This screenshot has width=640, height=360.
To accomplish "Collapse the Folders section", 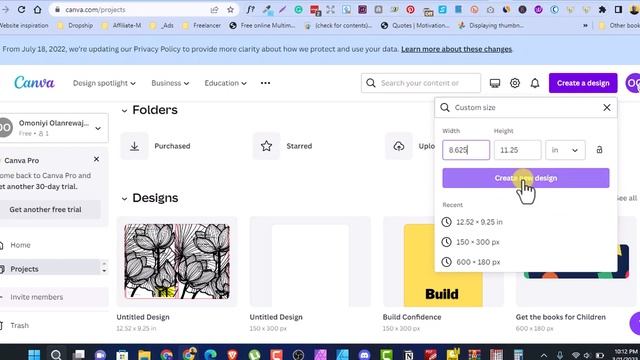I will tap(124, 110).
